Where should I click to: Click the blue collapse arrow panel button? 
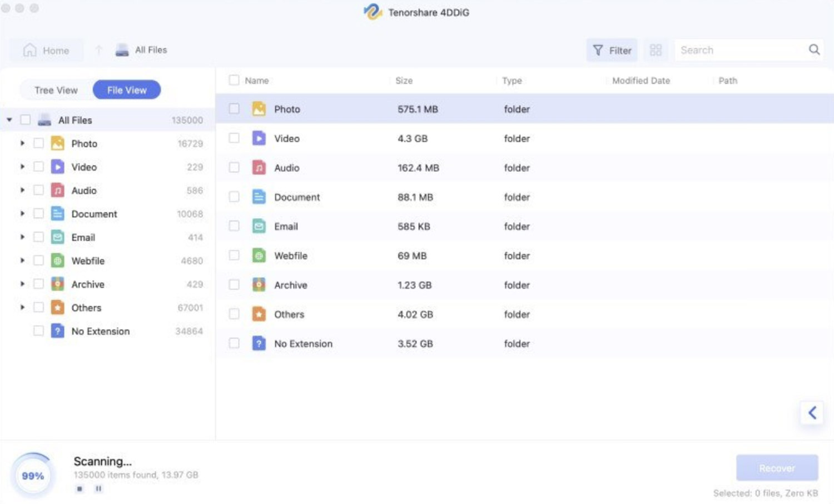(812, 413)
